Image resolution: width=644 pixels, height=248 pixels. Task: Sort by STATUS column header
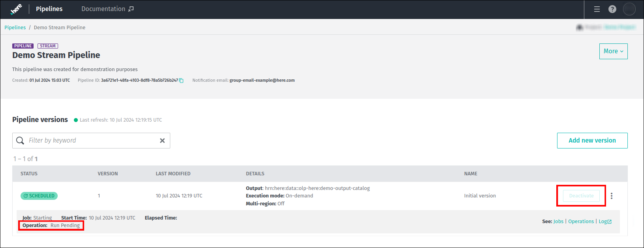[29, 174]
